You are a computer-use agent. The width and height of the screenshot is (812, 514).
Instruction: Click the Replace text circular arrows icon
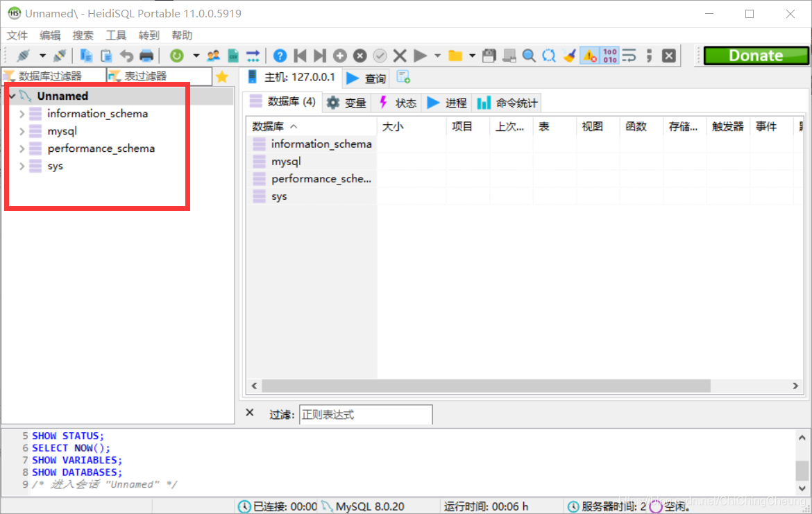(x=549, y=55)
